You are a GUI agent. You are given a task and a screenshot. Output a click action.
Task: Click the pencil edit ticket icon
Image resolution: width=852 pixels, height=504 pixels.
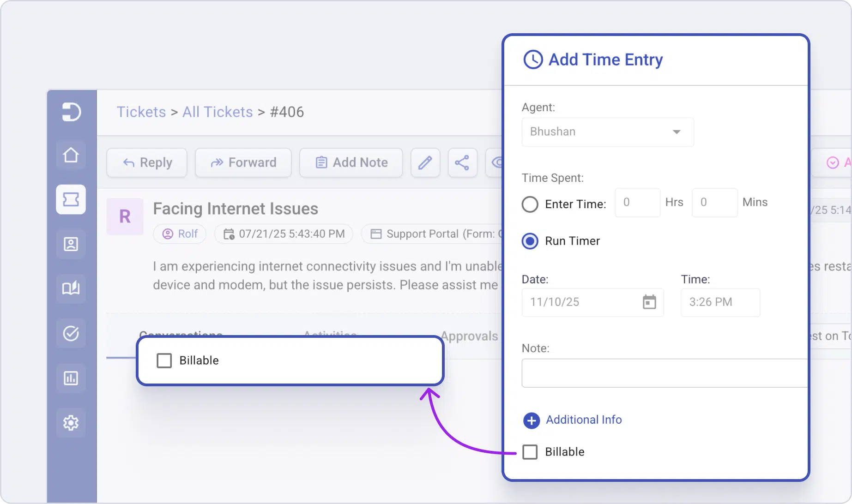425,162
